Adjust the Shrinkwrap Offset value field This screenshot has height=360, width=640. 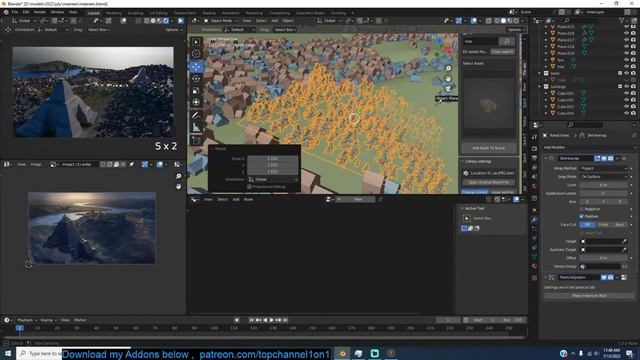(603, 258)
